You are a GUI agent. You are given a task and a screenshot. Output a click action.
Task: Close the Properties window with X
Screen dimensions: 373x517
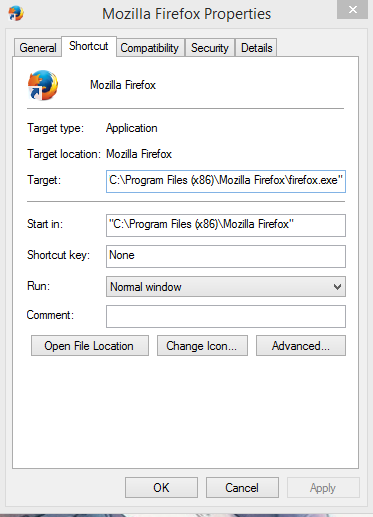[353, 10]
